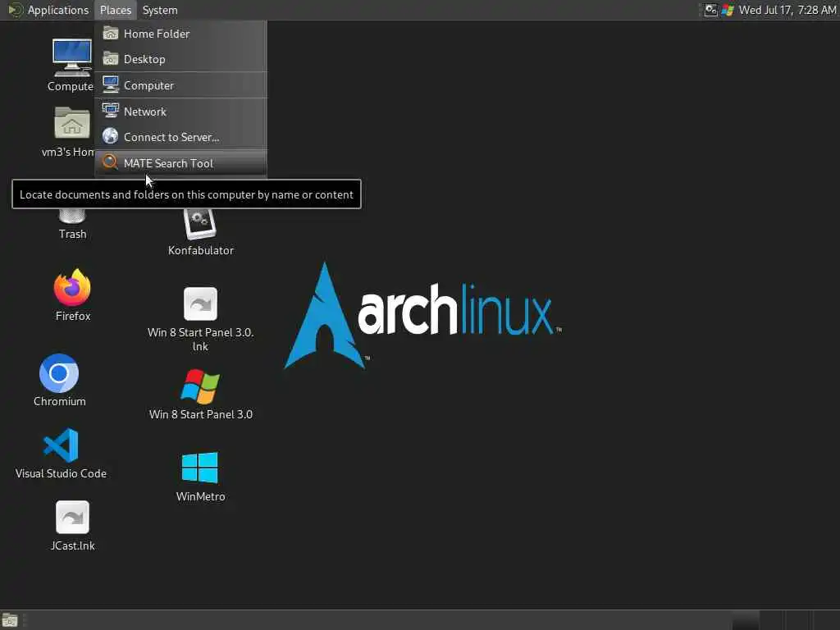Select vm3's Home folder desktop icon

click(x=71, y=132)
